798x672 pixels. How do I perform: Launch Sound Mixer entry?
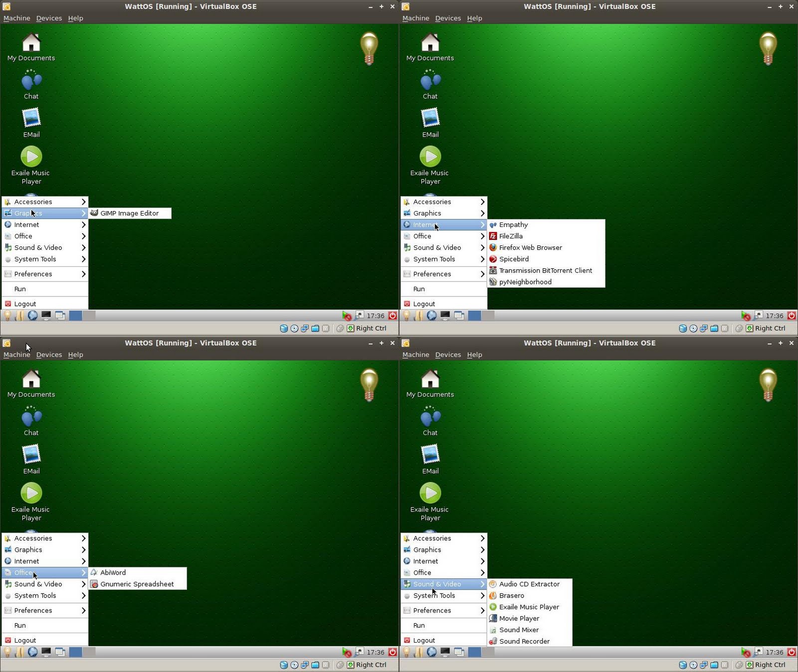click(x=530, y=630)
